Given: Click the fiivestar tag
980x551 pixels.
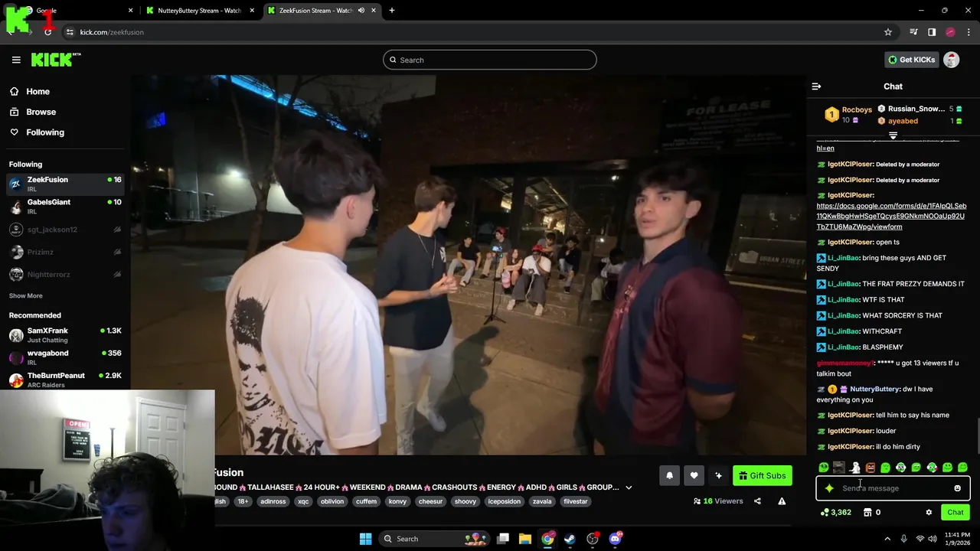Looking at the screenshot, I should click(x=576, y=501).
